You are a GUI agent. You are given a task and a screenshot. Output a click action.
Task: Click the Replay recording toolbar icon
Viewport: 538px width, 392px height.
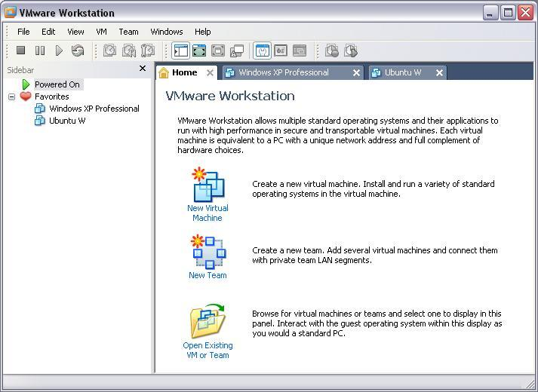pos(351,51)
